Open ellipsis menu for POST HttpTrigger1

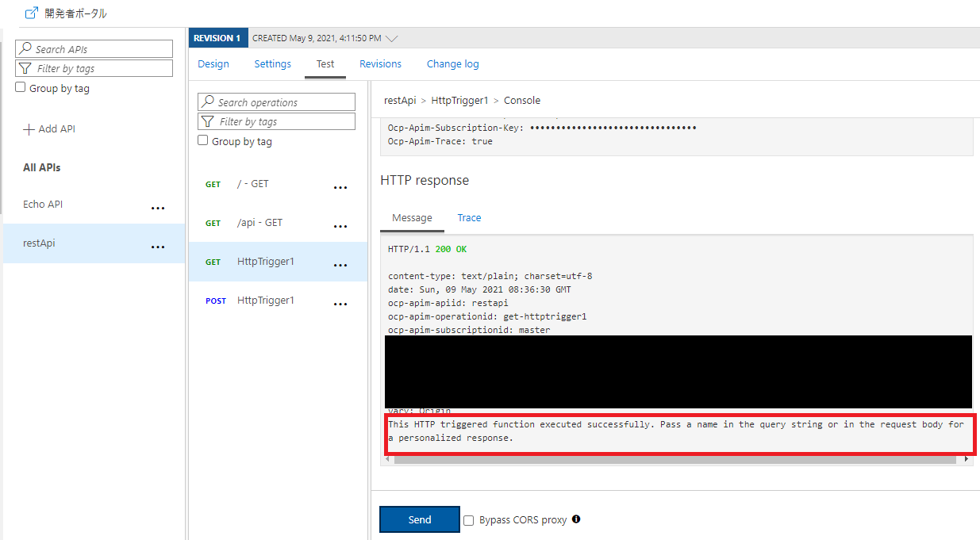(340, 304)
